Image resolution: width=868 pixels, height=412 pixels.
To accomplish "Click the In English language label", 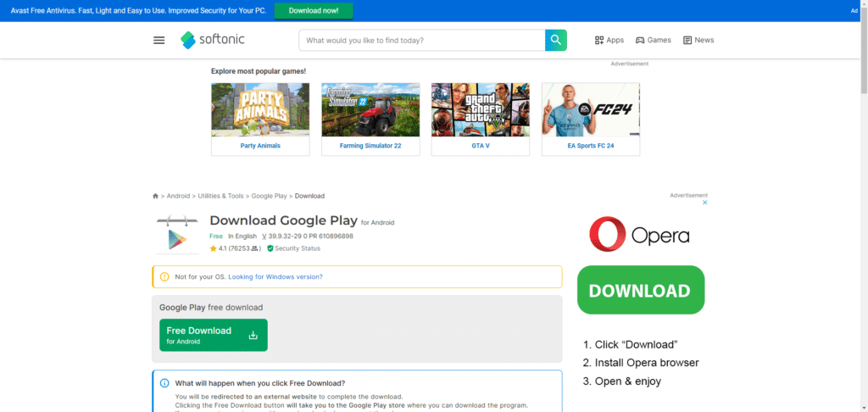I will point(242,237).
